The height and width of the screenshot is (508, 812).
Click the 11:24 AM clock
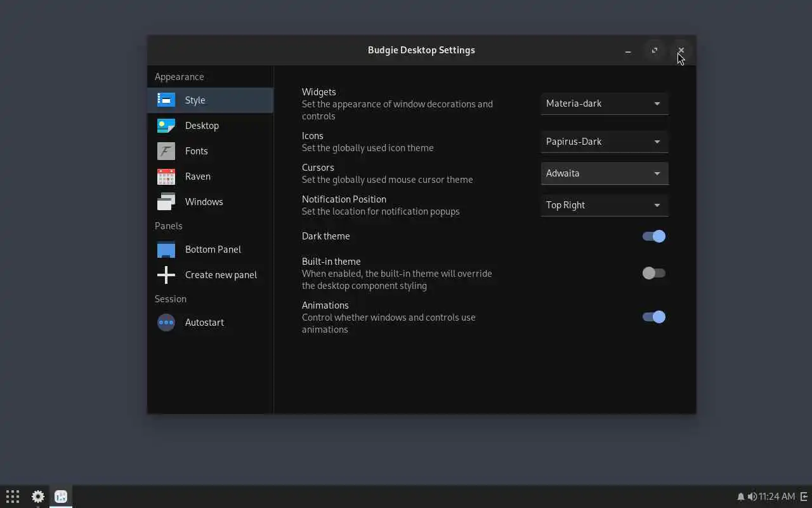(776, 497)
